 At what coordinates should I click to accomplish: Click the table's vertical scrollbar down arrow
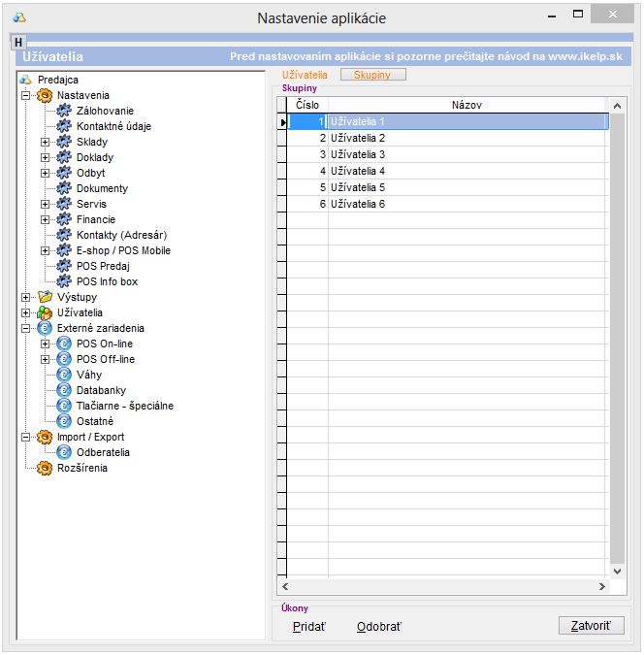coord(617,572)
